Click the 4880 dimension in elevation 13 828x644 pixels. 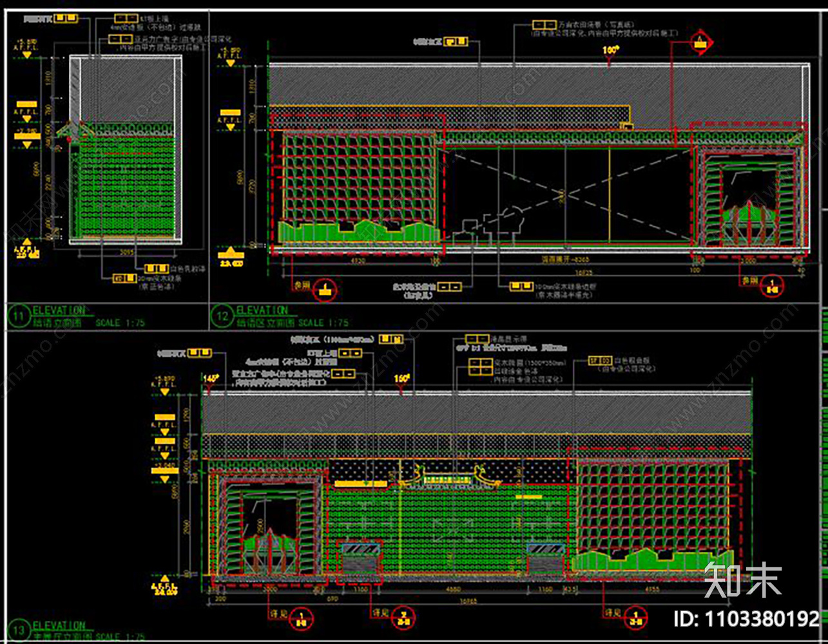pyautogui.click(x=454, y=589)
